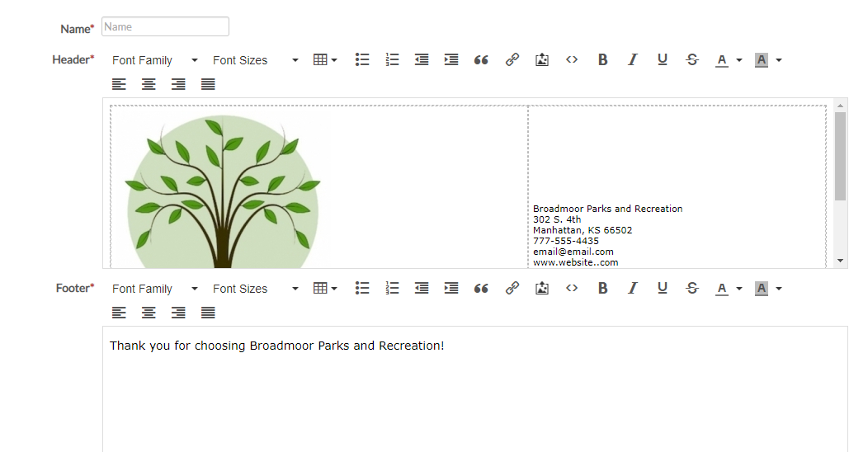868x452 pixels.
Task: Click Header editor scroll down arrow
Action: (840, 261)
